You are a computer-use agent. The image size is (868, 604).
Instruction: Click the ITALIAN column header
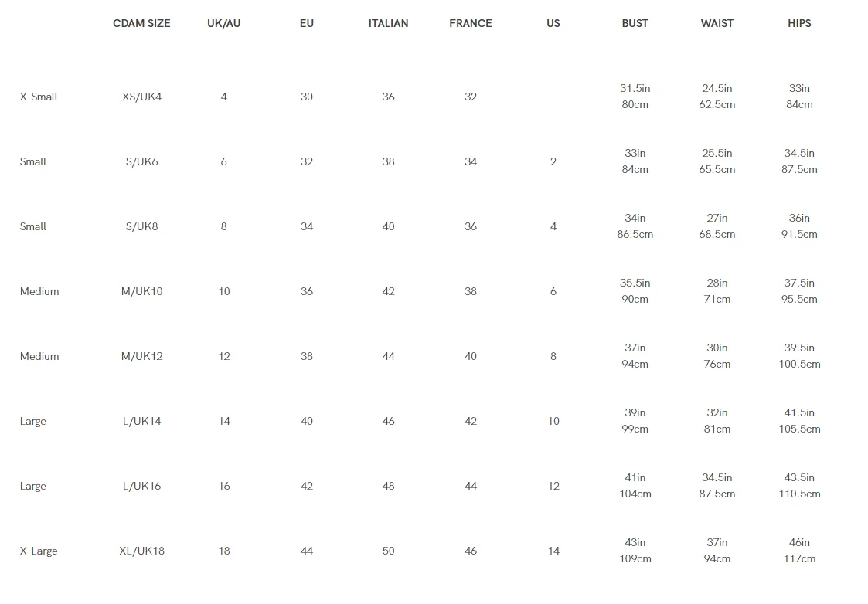coord(388,23)
